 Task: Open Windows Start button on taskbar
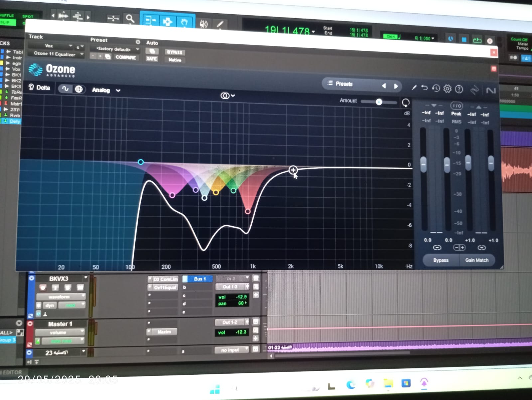point(214,389)
